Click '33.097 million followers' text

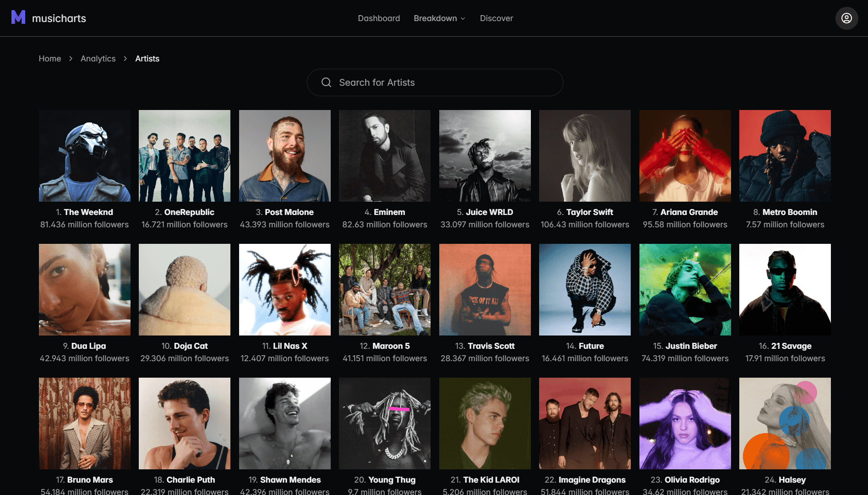tap(485, 225)
